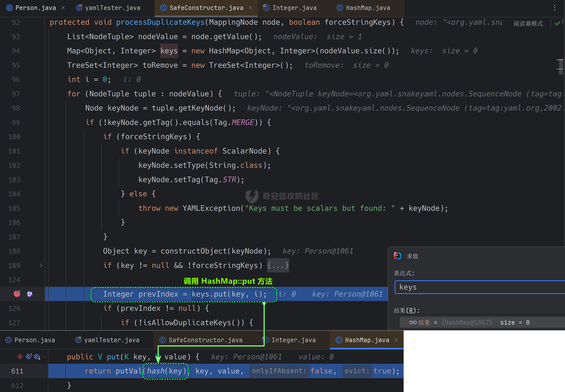Click overridden method icon with white down-arrow
The width and height of the screenshot is (565, 392).
click(x=37, y=357)
